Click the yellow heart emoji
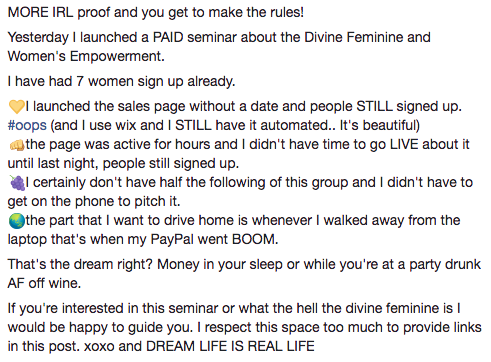This screenshot has height=362, width=491. pos(16,107)
